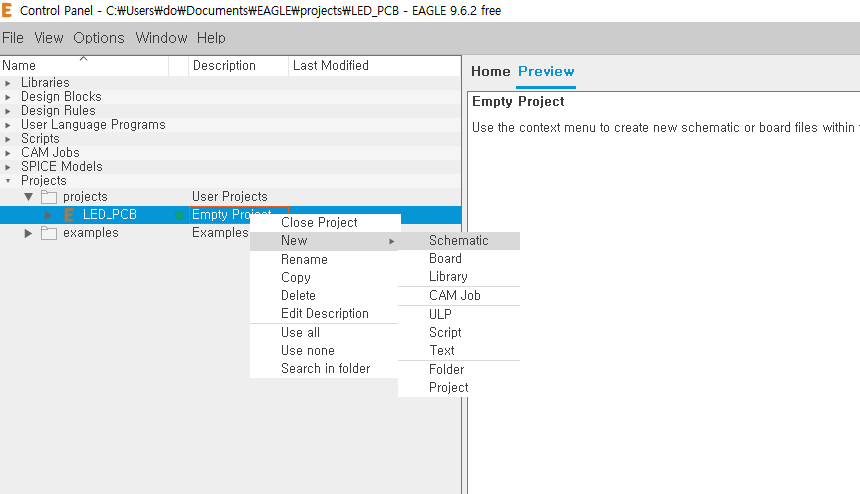Sort by the Description column header
860x494 pixels.
click(239, 66)
